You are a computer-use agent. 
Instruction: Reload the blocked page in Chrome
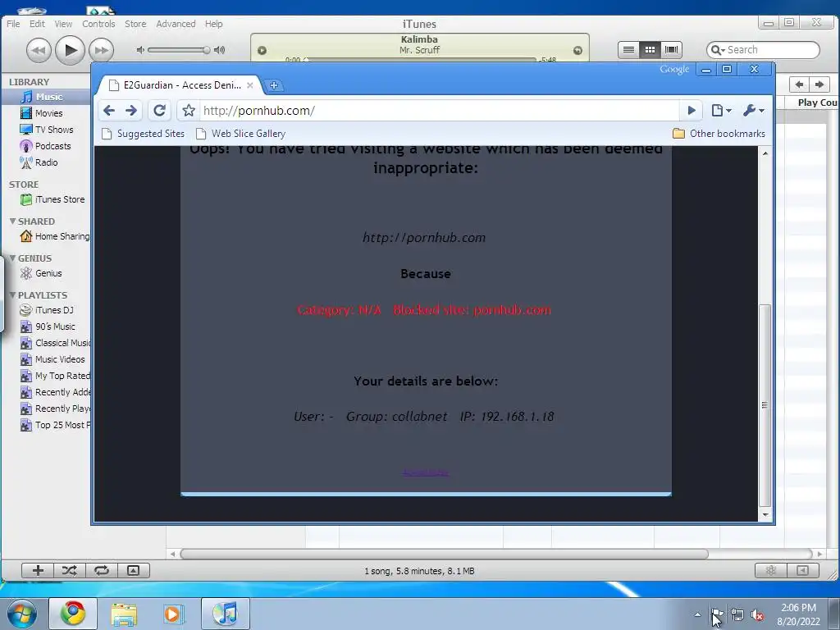159,111
